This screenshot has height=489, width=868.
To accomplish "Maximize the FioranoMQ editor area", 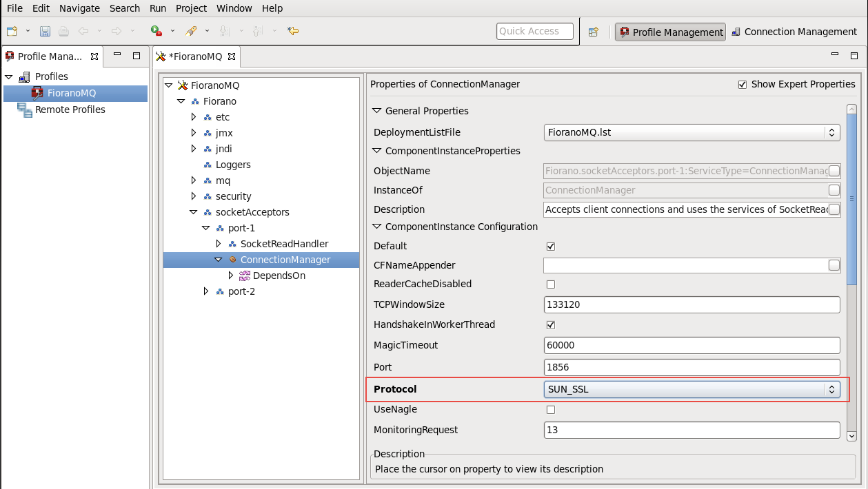I will coord(854,56).
